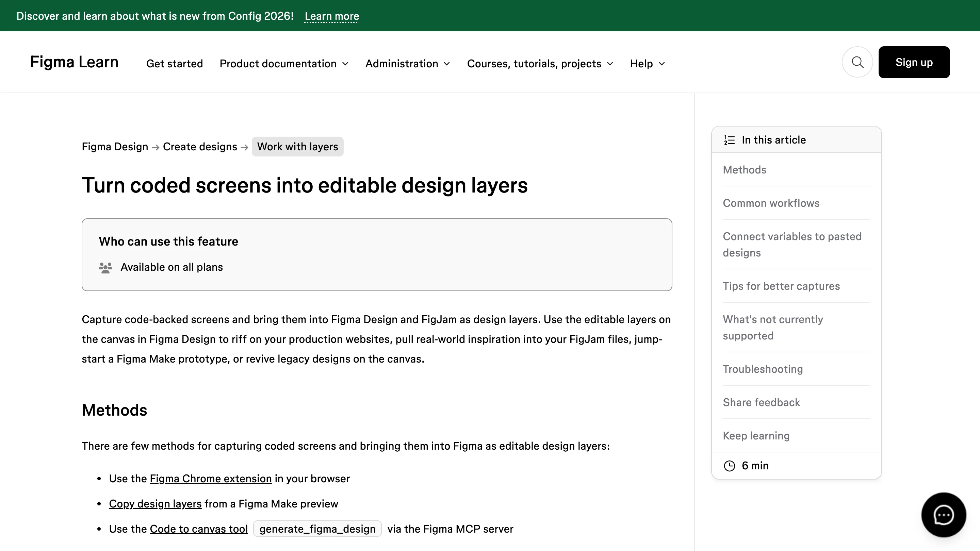Click the people icon beside Available on all plans

pos(105,267)
